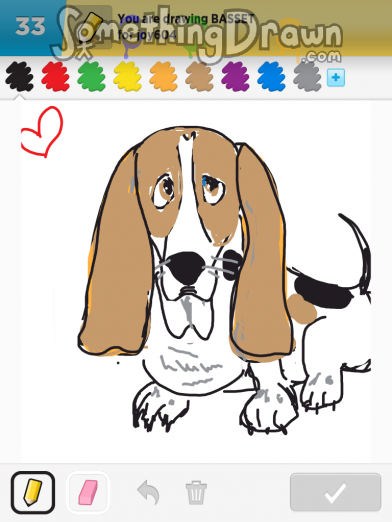Choose the green paint color
This screenshot has width=392, height=522.
(91, 77)
